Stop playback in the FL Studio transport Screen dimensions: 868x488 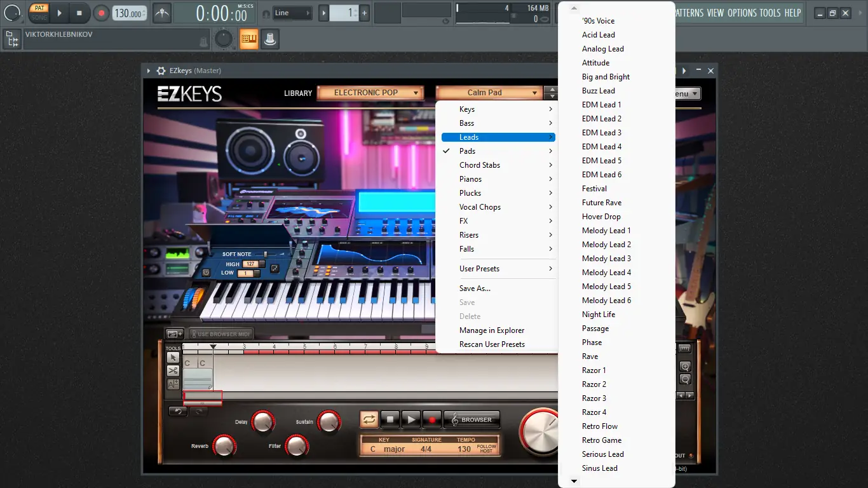pyautogui.click(x=79, y=13)
